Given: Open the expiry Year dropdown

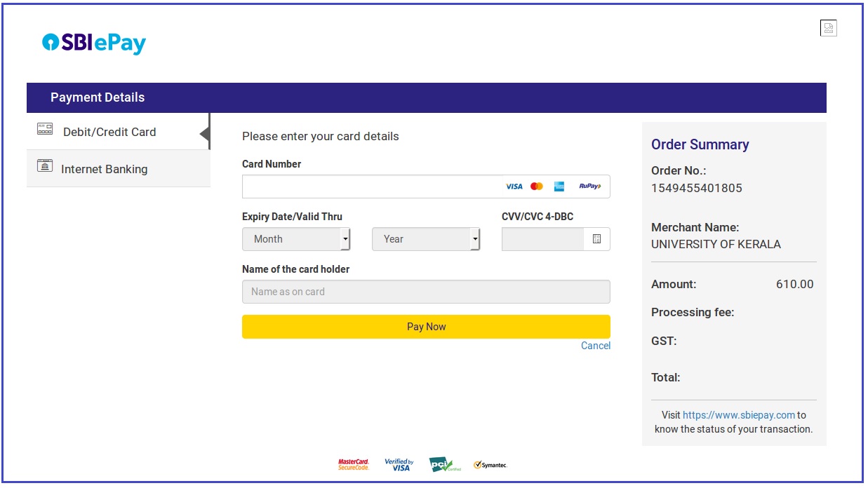Looking at the screenshot, I should pyautogui.click(x=426, y=239).
